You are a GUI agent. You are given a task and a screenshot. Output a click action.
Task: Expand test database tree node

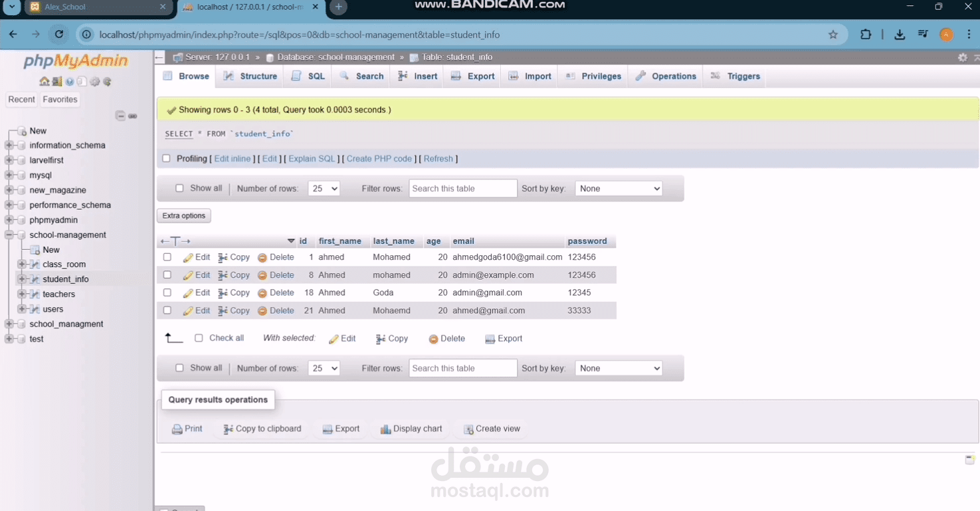(x=9, y=339)
